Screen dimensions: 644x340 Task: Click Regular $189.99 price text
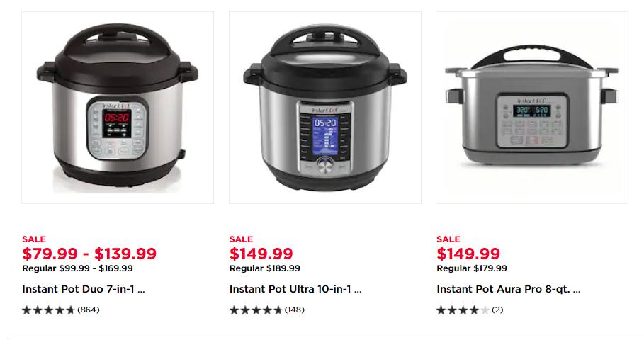coord(264,268)
